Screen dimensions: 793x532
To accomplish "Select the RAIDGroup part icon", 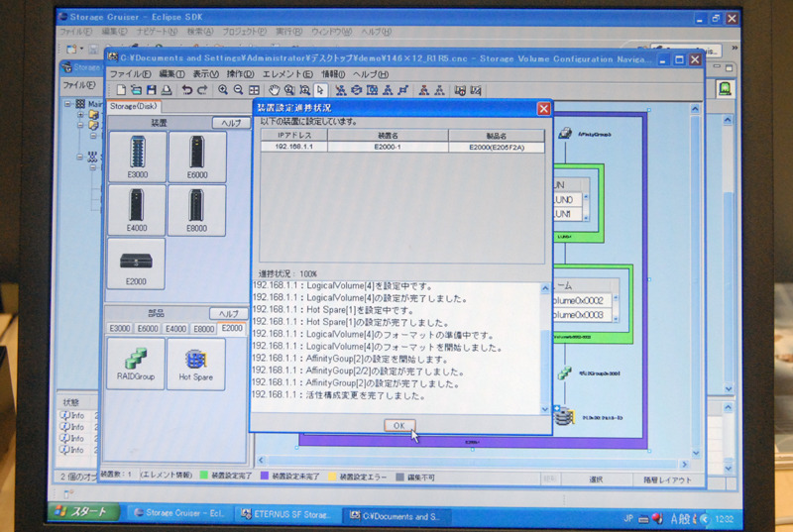I will (x=136, y=364).
